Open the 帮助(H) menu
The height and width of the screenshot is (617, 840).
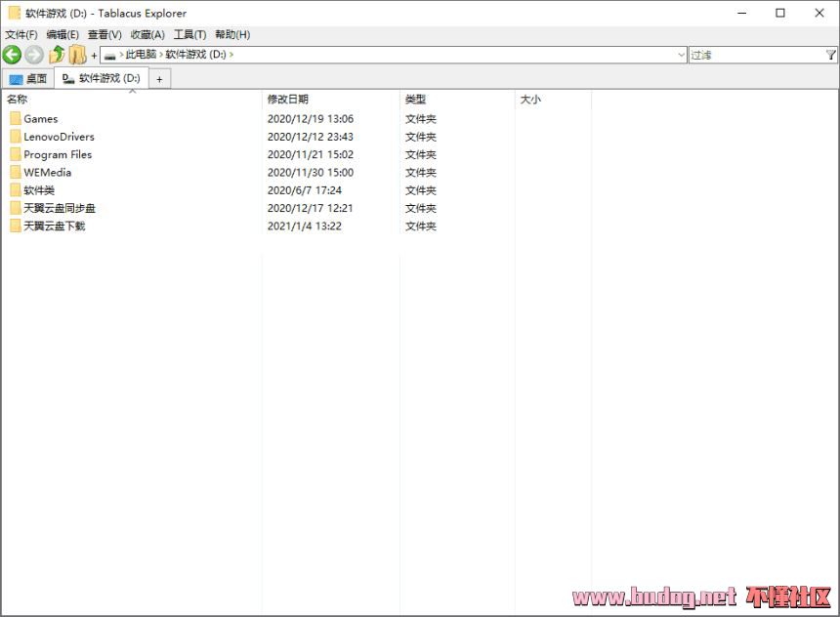point(232,35)
